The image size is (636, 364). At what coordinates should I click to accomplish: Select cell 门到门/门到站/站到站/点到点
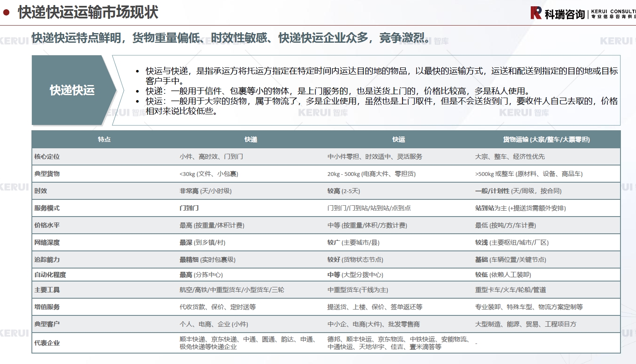coord(369,208)
